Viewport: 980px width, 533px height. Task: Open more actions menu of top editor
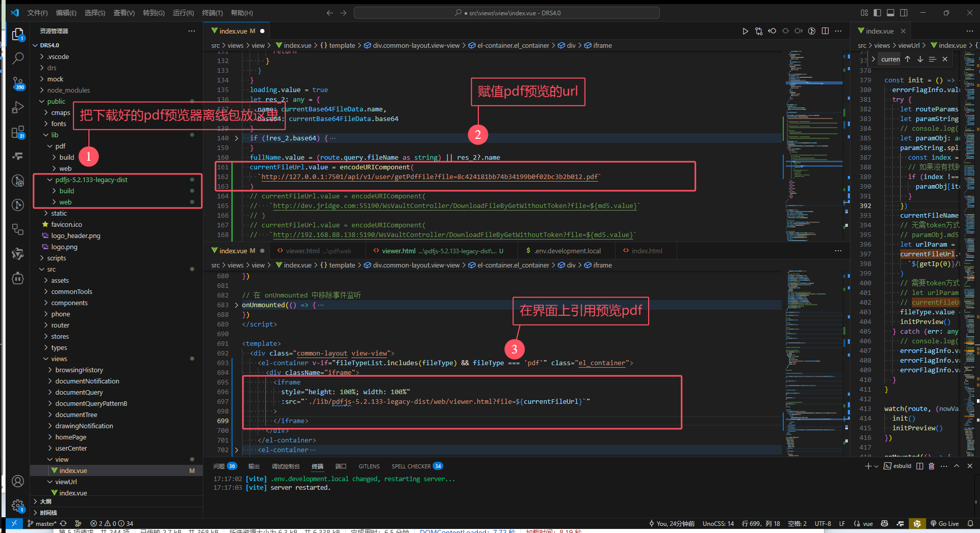coord(838,31)
